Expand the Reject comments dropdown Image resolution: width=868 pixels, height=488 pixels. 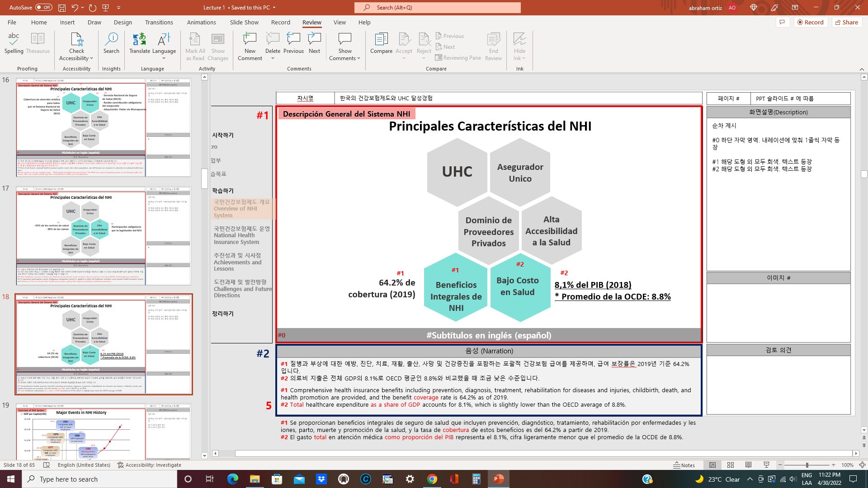coord(423,58)
